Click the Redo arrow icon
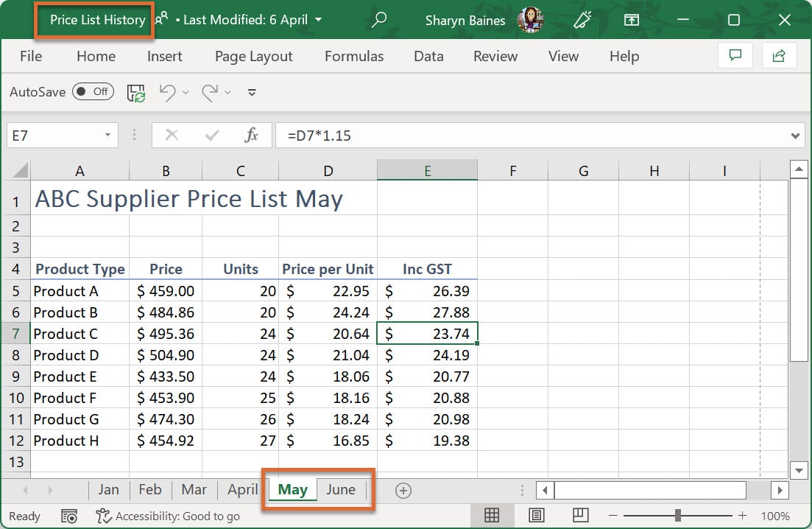 pyautogui.click(x=209, y=92)
